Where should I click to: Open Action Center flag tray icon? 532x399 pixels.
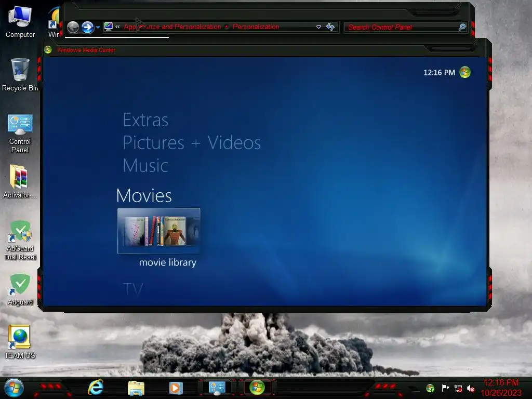tap(445, 388)
